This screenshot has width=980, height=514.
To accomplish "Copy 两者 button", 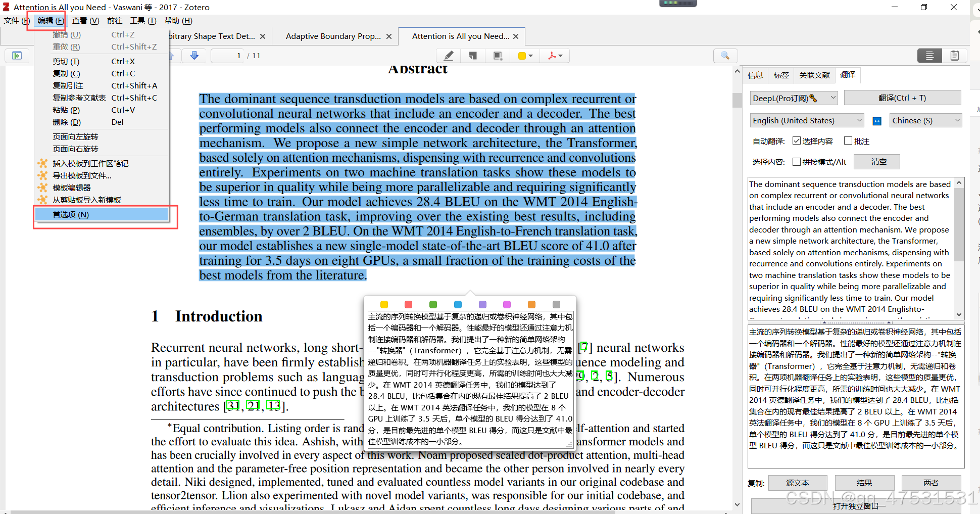I will pos(931,483).
